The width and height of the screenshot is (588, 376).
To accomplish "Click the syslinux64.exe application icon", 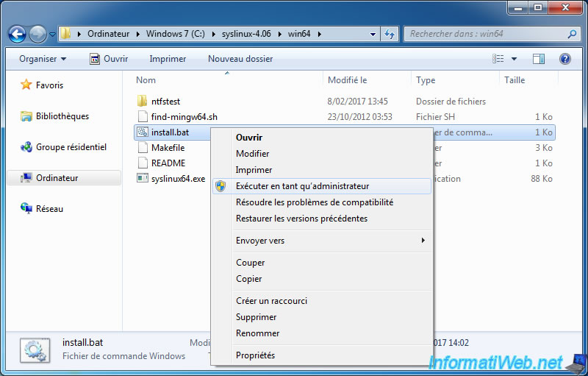I will coord(143,178).
